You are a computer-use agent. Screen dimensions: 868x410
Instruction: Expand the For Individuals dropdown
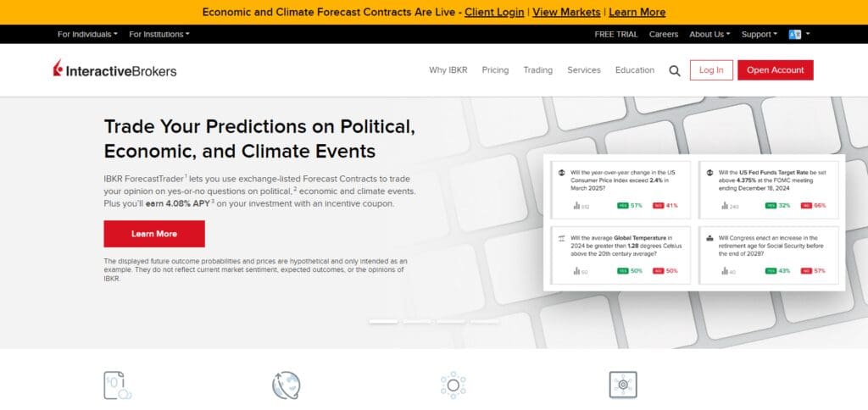click(87, 34)
